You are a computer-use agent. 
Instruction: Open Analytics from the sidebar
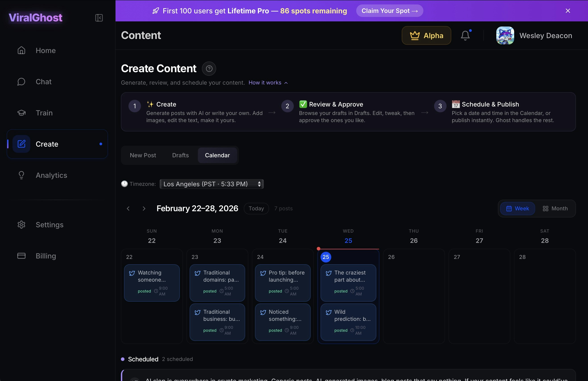point(51,175)
